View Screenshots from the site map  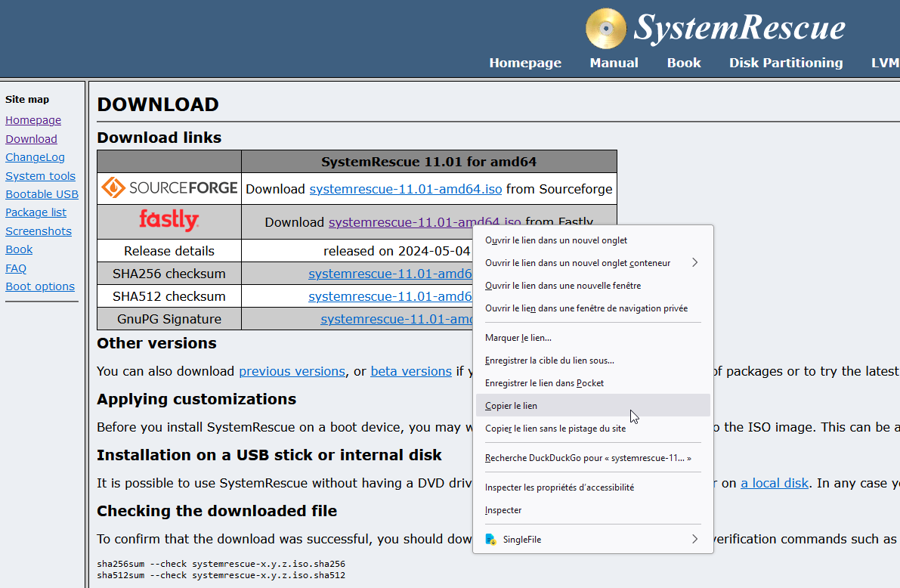point(39,231)
